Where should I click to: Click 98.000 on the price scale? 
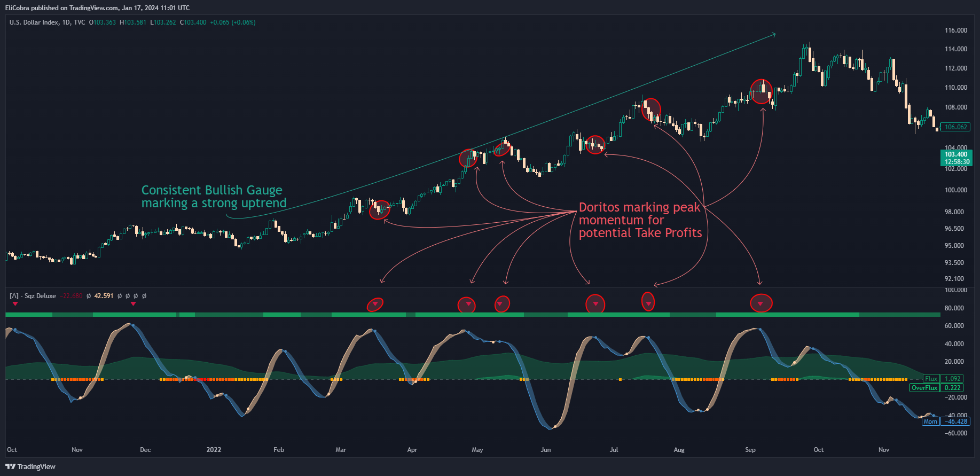(x=954, y=212)
